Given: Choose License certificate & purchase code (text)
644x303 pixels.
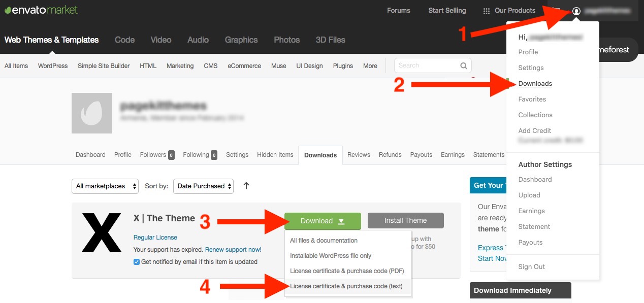Looking at the screenshot, I should pyautogui.click(x=347, y=286).
